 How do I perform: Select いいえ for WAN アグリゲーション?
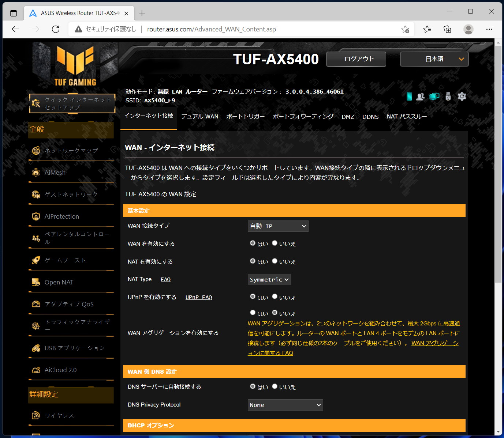tap(275, 313)
